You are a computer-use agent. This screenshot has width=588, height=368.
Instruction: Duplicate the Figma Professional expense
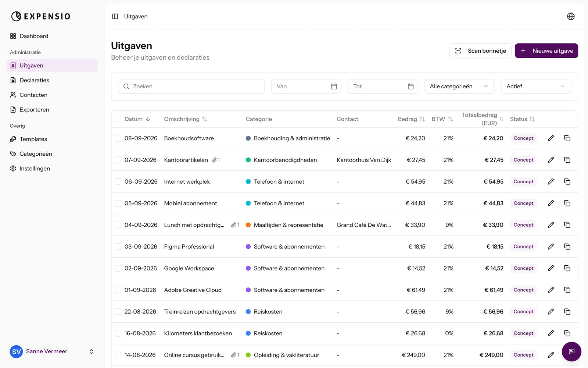point(567,247)
